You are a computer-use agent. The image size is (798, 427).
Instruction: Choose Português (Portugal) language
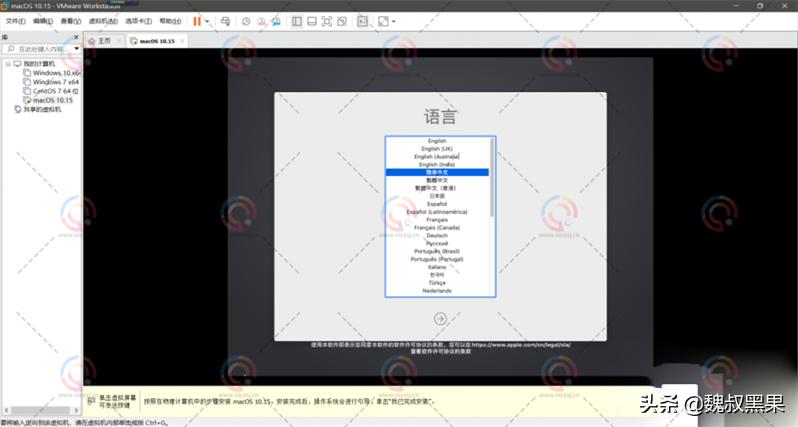point(437,260)
